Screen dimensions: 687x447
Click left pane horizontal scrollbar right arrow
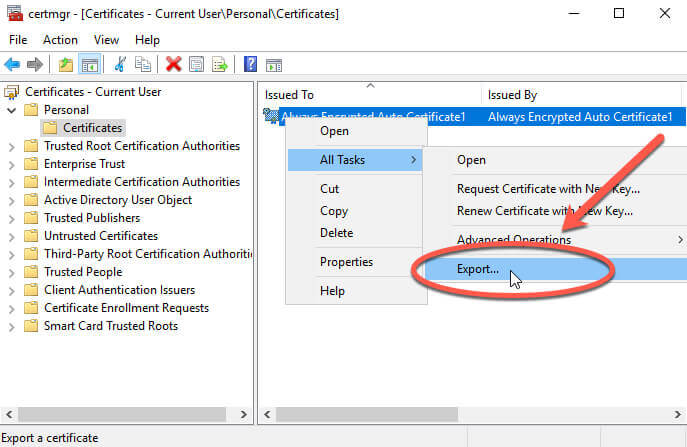tap(244, 414)
